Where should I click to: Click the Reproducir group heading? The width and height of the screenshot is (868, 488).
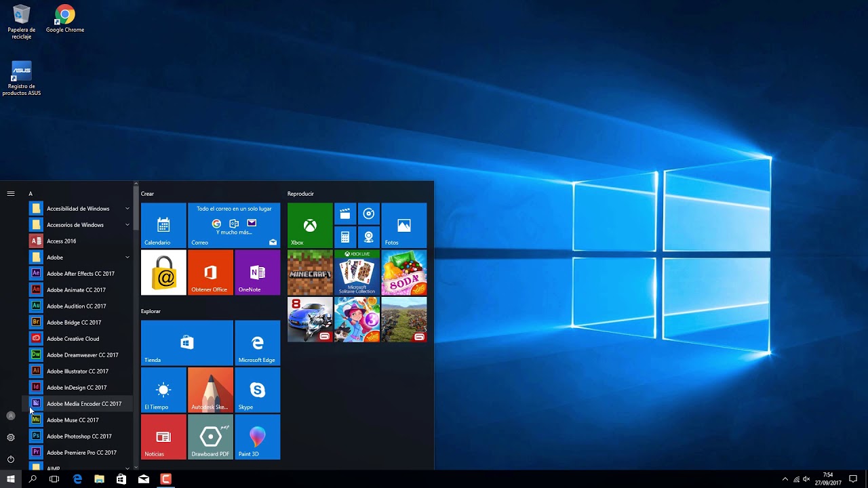(300, 194)
